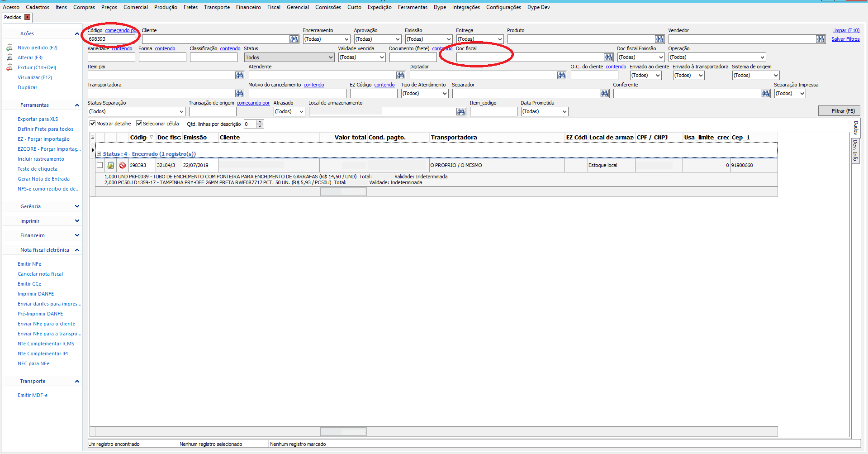
Task: Click Imprimir DANFE link
Action: tap(36, 294)
